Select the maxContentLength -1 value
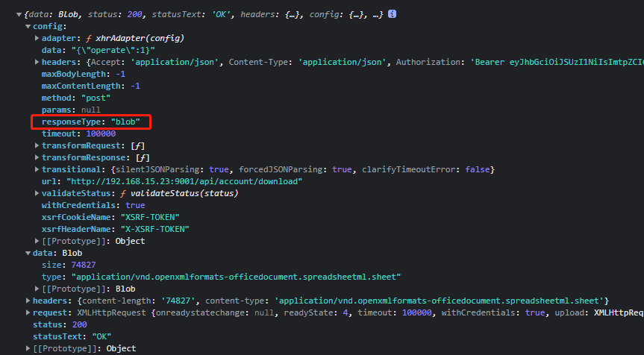644x355 pixels. tap(136, 87)
